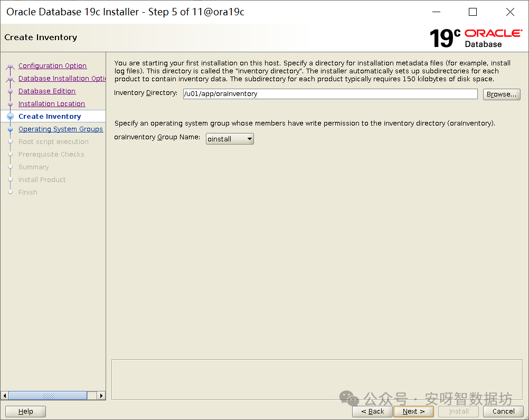Go to Database Installation Options step
Viewport: 529px width, 420px height.
[62, 79]
